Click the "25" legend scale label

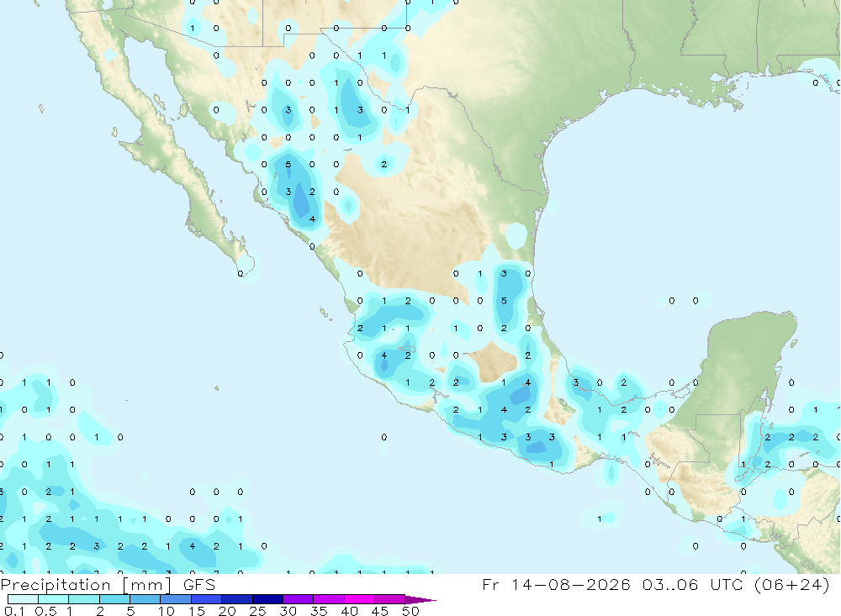click(x=258, y=611)
